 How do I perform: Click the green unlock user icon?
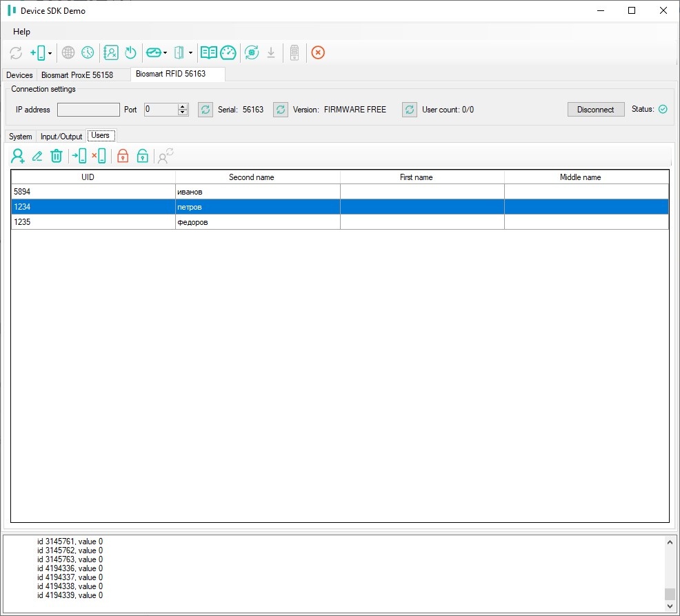pyautogui.click(x=142, y=156)
